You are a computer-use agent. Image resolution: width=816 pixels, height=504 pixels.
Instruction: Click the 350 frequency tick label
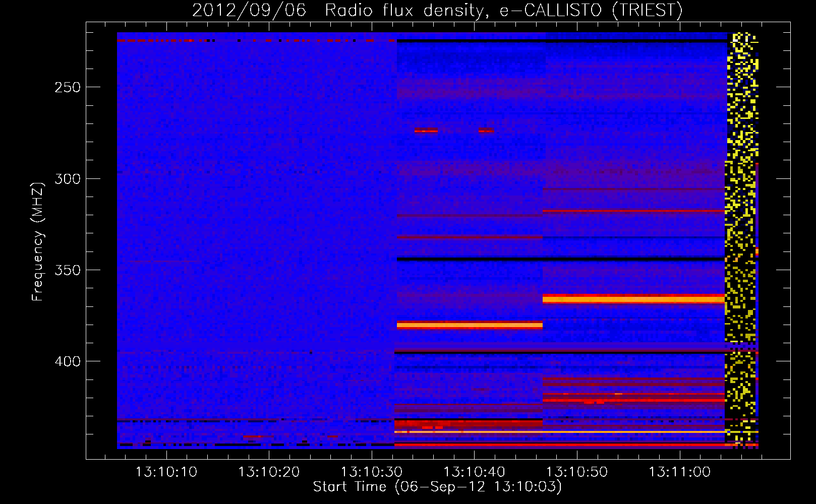68,270
